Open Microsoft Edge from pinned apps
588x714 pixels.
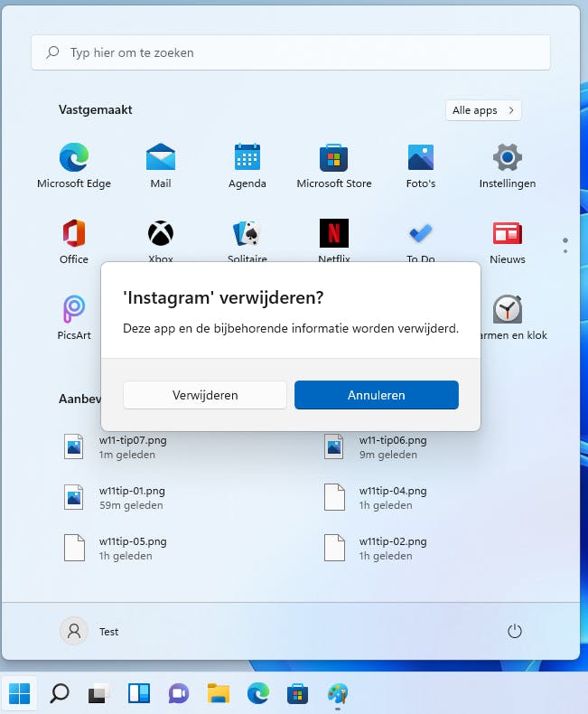74,165
